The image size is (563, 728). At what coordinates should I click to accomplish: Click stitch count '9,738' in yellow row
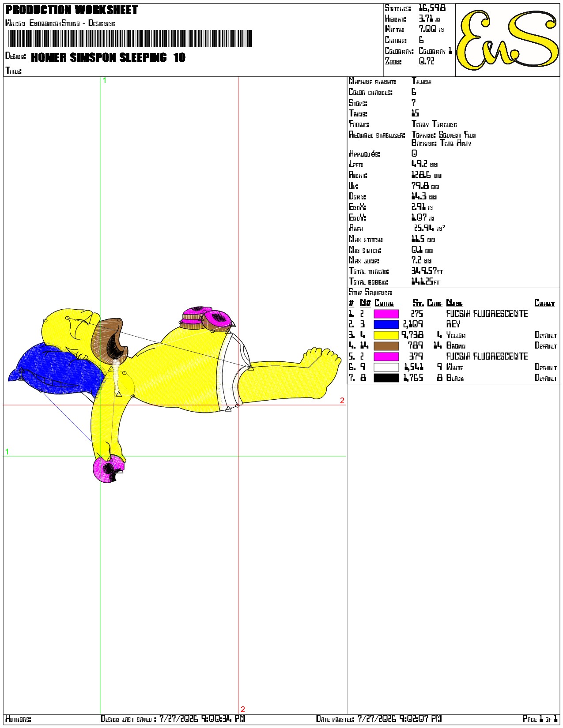[412, 335]
